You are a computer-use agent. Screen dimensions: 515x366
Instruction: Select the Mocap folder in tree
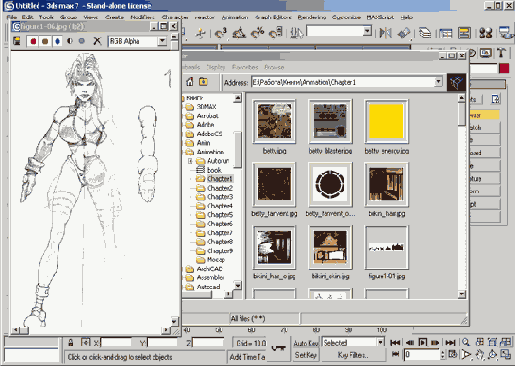click(216, 259)
